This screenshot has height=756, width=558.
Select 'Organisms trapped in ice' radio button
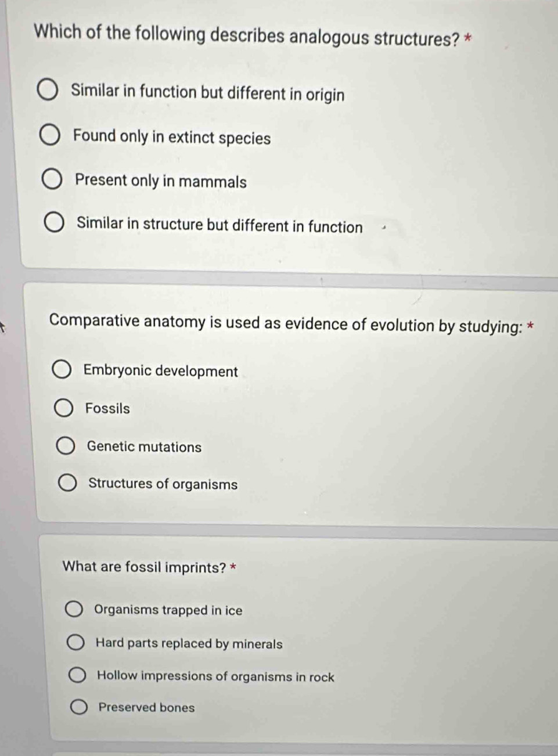pos(74,609)
